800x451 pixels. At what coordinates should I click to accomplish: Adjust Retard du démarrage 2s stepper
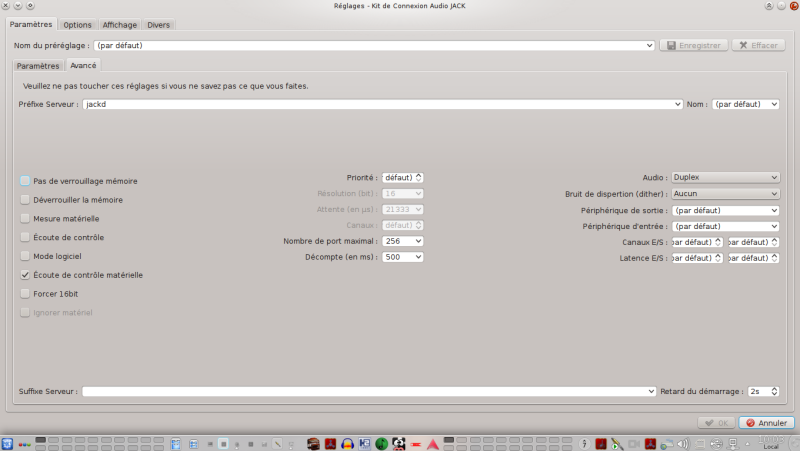point(774,391)
